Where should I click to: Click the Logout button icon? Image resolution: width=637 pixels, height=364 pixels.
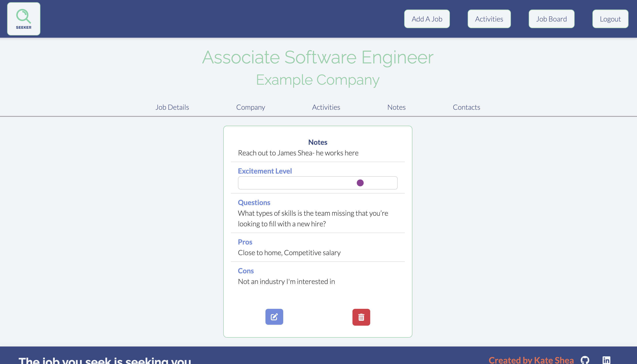pos(610,19)
